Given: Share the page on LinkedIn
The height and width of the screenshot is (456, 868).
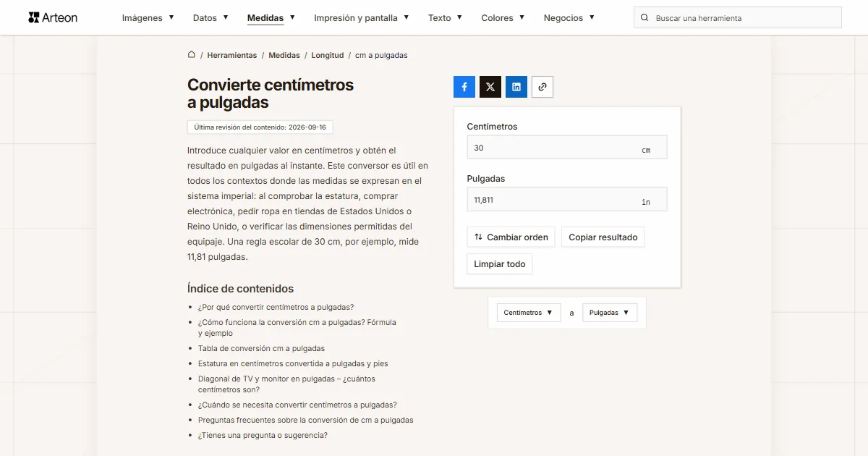Looking at the screenshot, I should tap(516, 87).
